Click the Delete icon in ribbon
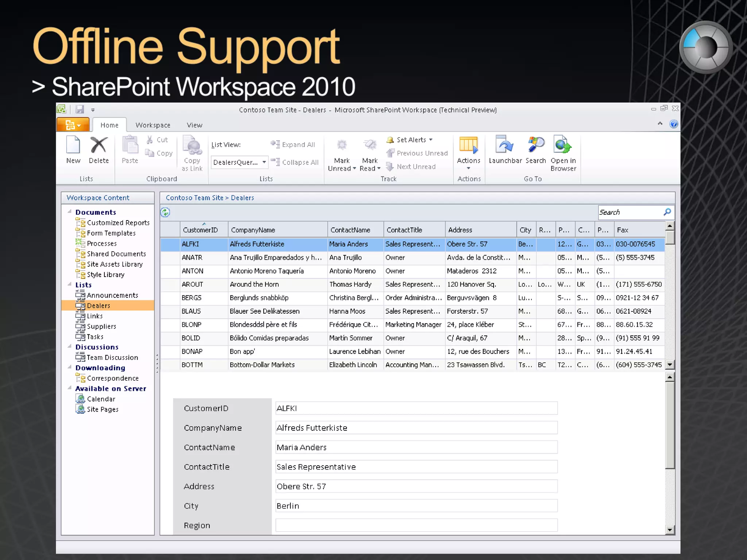Viewport: 747px width, 560px height. pos(98,145)
